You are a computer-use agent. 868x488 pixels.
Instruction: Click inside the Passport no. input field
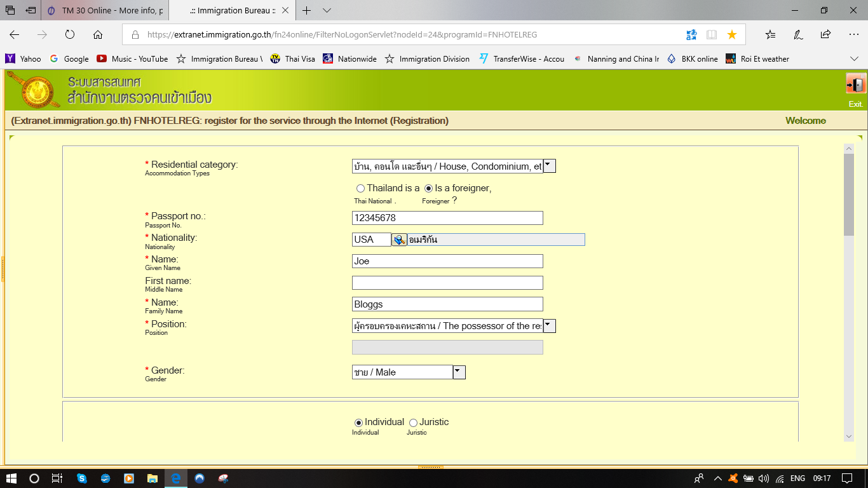point(447,218)
